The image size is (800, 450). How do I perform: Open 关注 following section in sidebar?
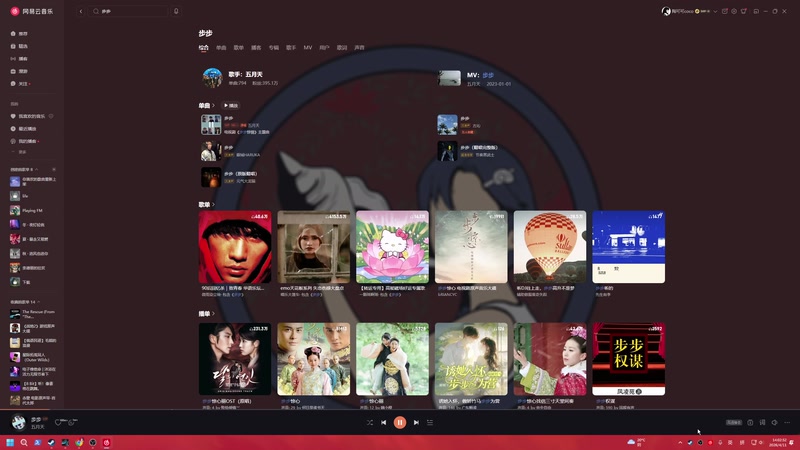click(x=20, y=84)
